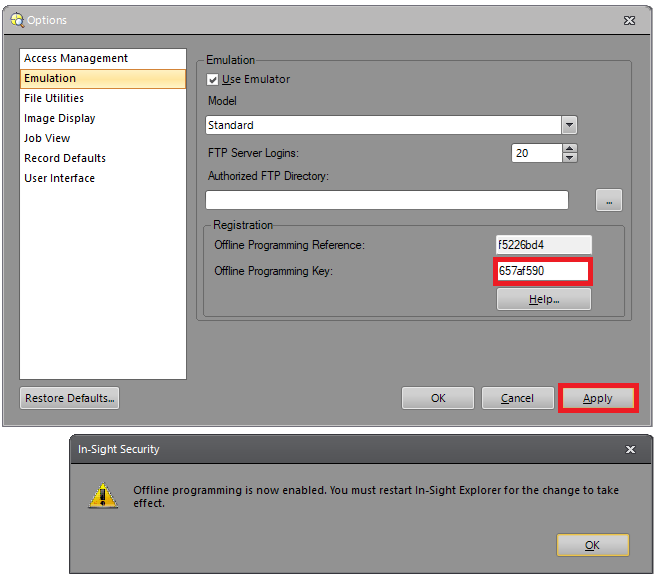The width and height of the screenshot is (656, 578).
Task: Browse for FTP directory with ellipsis button
Action: 608,200
